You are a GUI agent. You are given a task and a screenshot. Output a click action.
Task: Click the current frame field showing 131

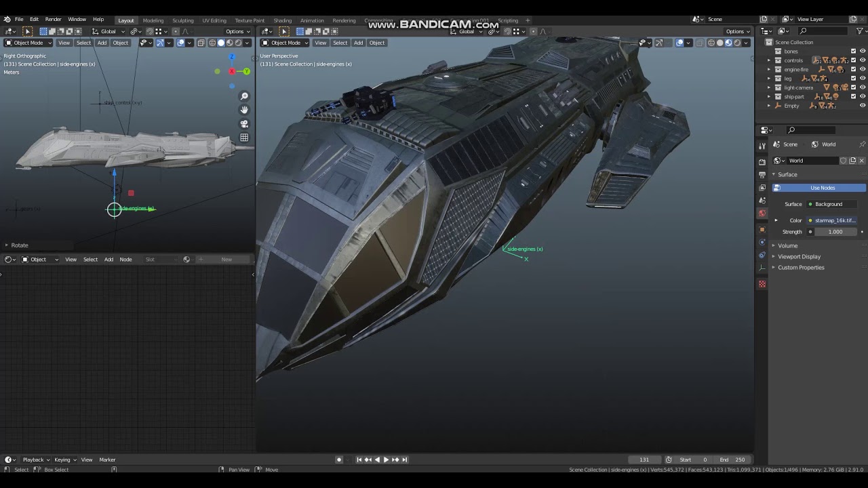[644, 460]
